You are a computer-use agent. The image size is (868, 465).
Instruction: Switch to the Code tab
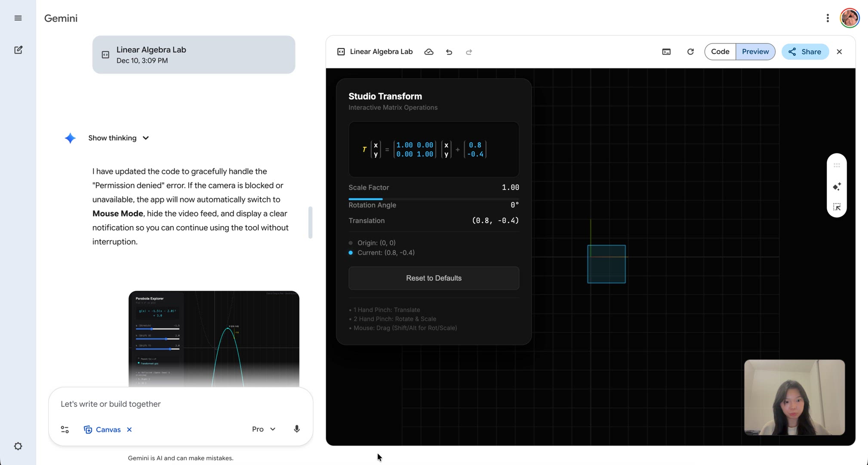coord(720,52)
